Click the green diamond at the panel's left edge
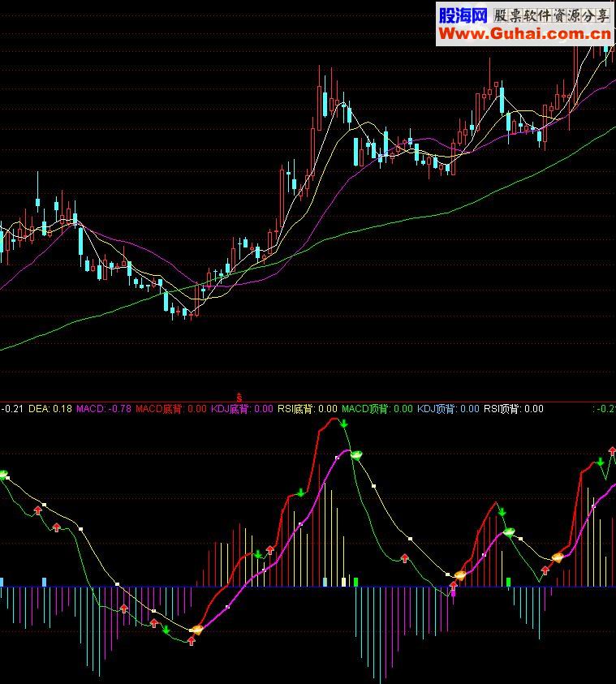The width and height of the screenshot is (616, 684). pos(3,475)
